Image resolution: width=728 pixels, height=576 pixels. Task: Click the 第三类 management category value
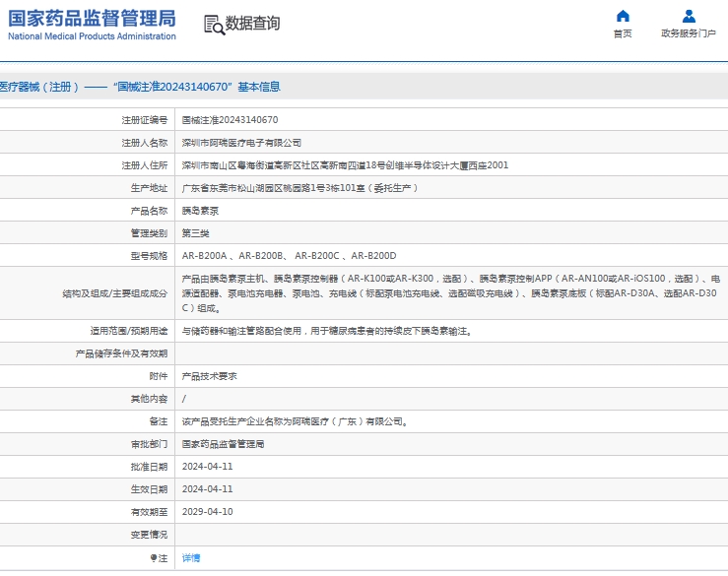[x=195, y=233]
